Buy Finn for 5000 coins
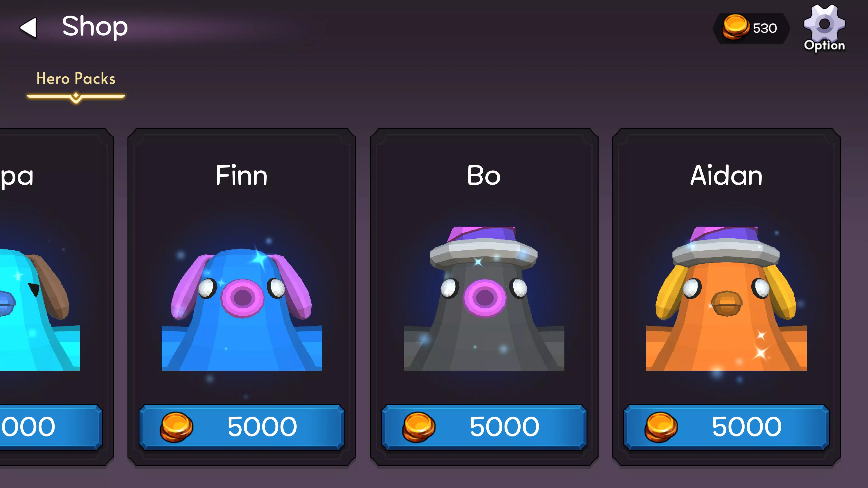 coord(242,427)
